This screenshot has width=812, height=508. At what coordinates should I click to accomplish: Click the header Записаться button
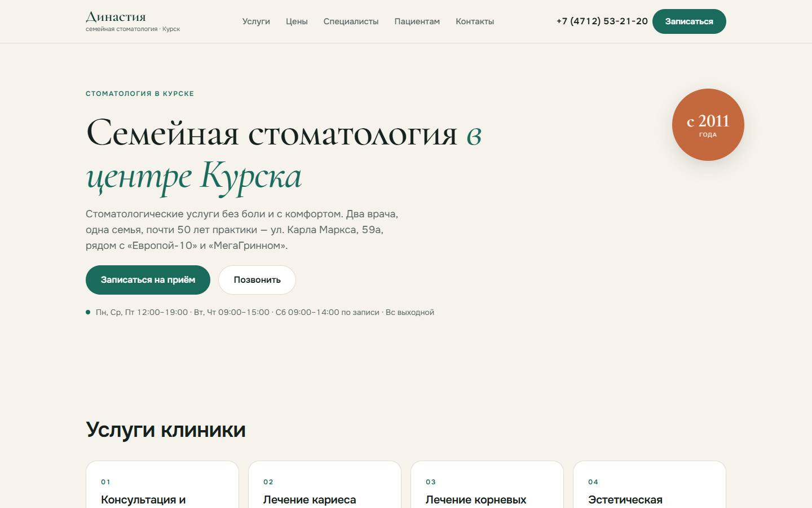(689, 21)
